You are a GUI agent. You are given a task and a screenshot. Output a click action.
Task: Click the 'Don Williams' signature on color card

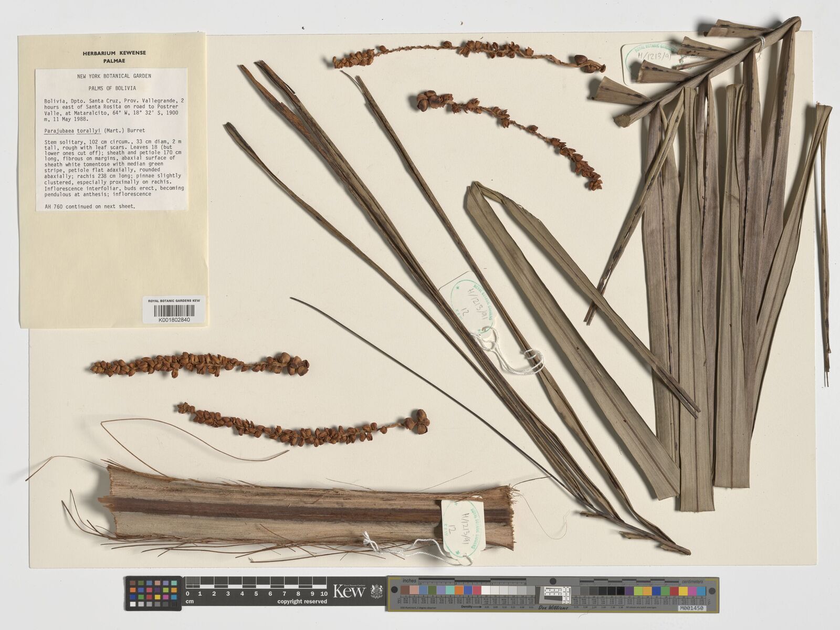click(x=553, y=607)
